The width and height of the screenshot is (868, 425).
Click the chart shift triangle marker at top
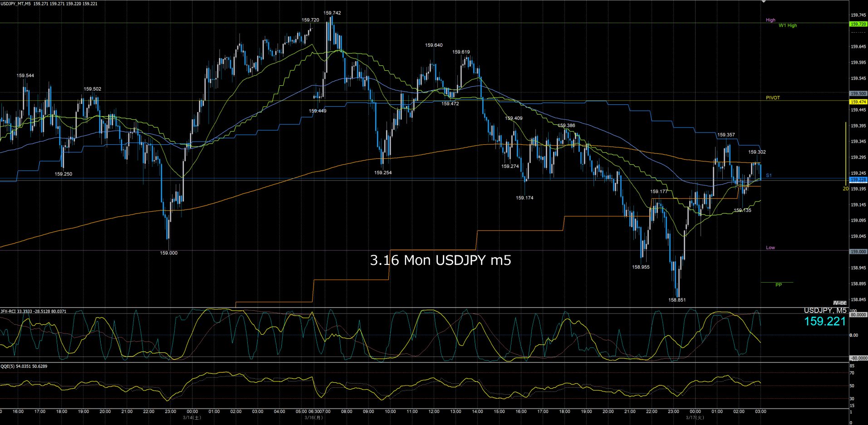[x=764, y=2]
